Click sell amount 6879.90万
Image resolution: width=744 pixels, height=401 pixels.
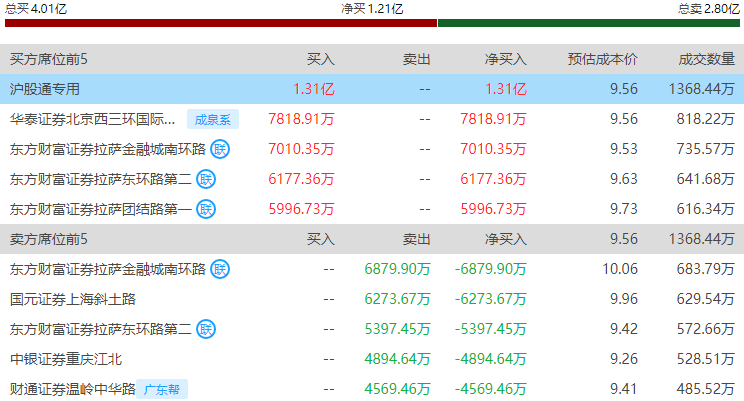pos(398,269)
